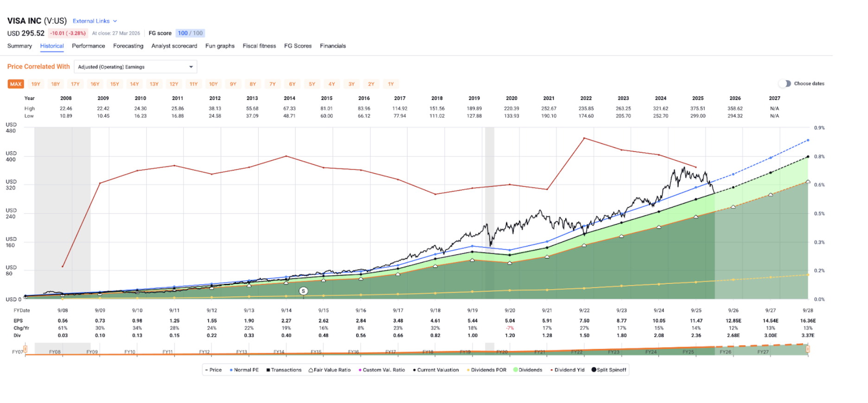Toggle the Fair Value Ratio legend entry
Image resolution: width=868 pixels, height=403 pixels.
coord(330,370)
